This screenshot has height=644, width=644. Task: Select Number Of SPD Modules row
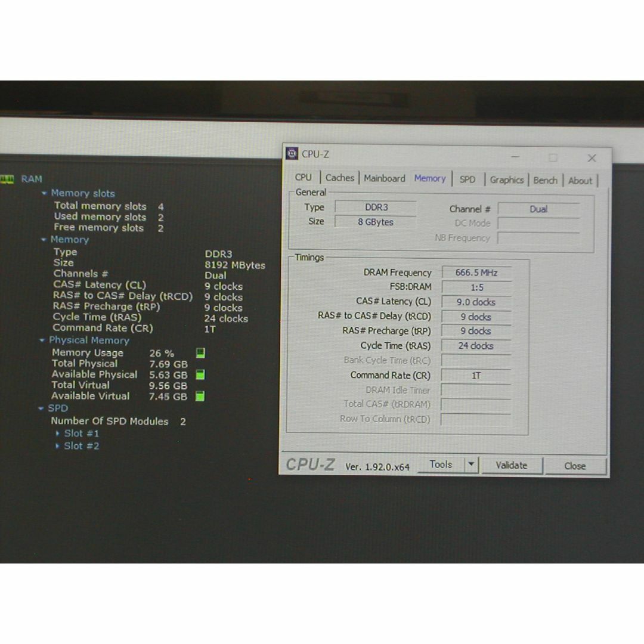118,422
